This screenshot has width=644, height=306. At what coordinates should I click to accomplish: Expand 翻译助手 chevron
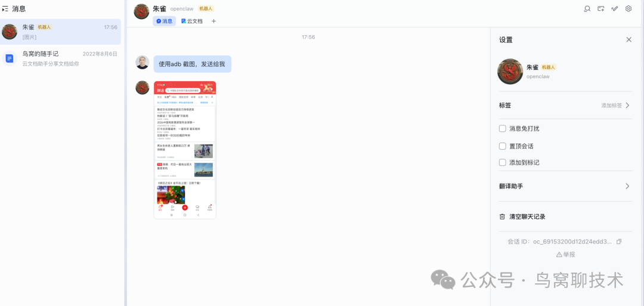[x=627, y=186]
